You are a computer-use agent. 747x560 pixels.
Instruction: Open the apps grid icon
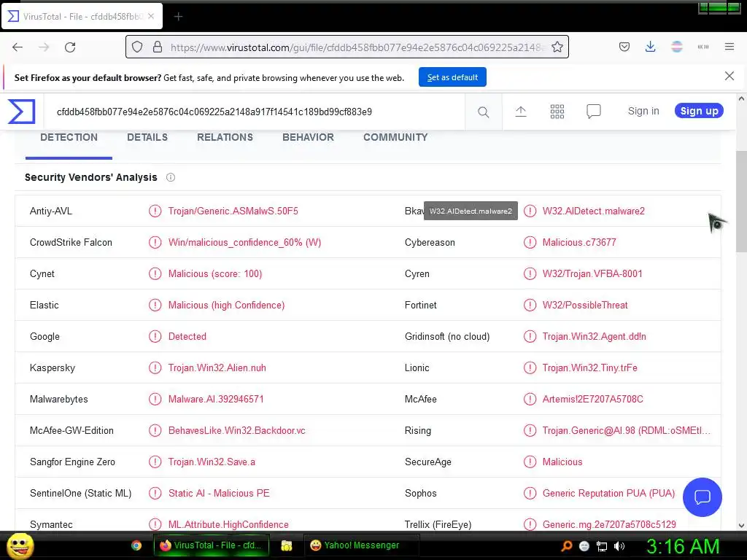coord(557,112)
